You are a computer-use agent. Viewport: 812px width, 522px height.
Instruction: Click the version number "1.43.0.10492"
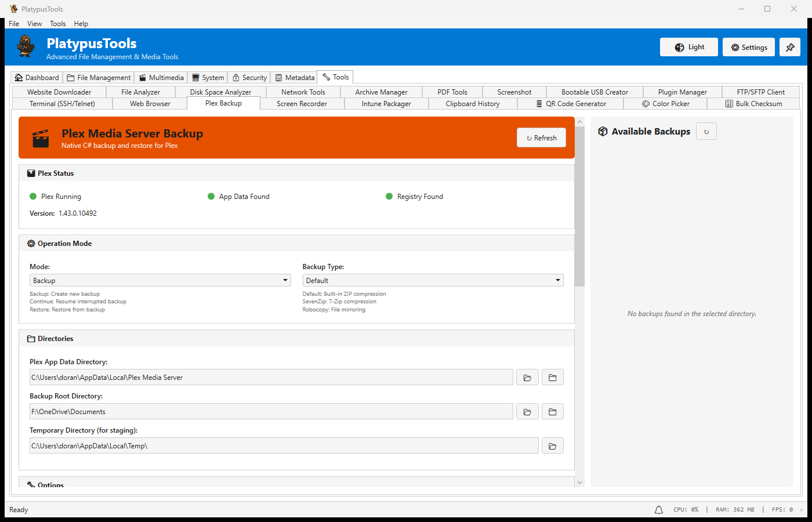click(78, 213)
